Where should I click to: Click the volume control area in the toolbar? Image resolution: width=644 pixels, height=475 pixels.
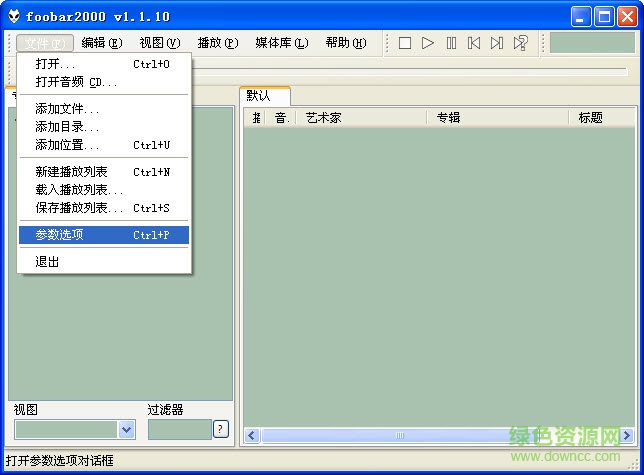[592, 43]
